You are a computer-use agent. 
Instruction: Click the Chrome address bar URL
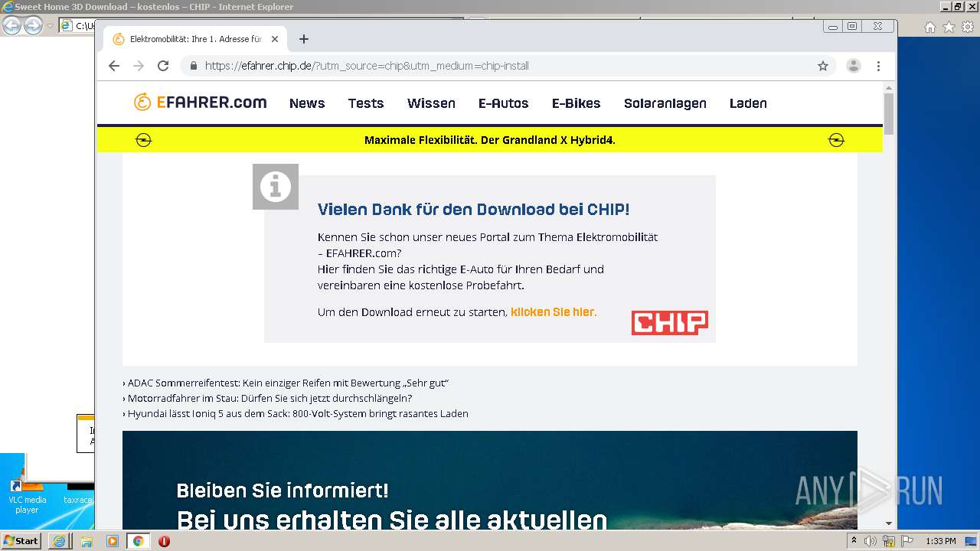pos(367,66)
